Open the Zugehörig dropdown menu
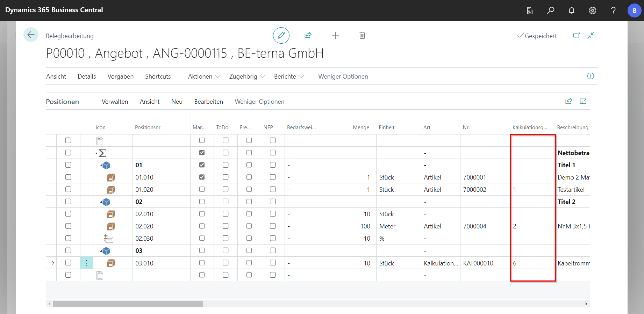 (x=247, y=76)
